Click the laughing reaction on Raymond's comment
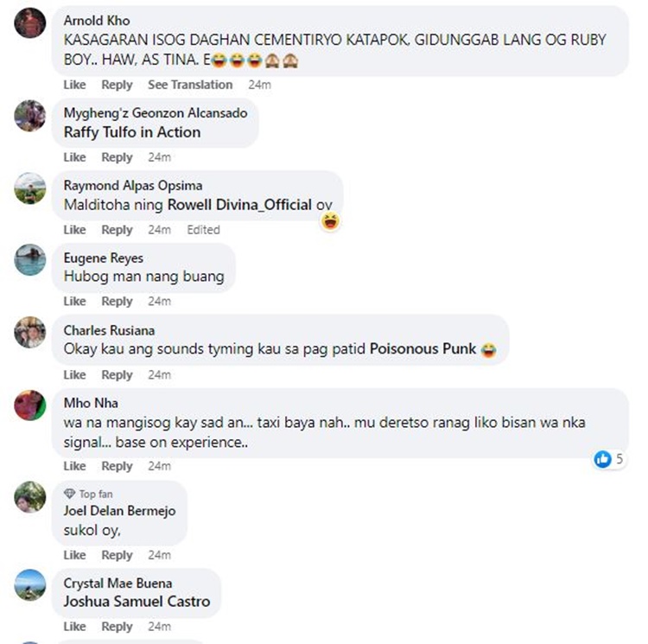The image size is (648, 644). coord(330,221)
